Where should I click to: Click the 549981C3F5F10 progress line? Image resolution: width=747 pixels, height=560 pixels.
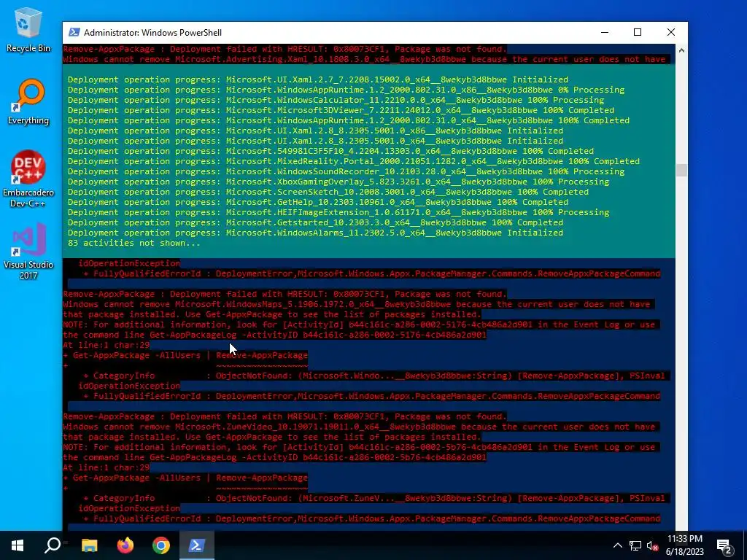pos(330,151)
